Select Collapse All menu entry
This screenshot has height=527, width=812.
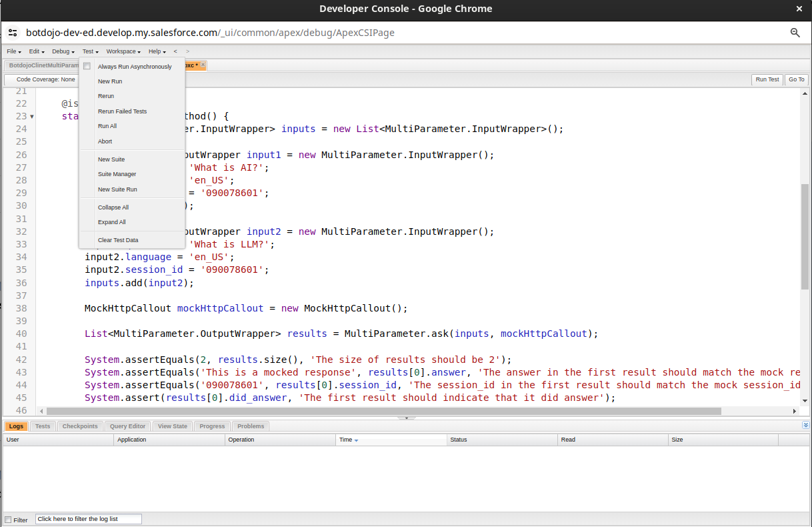pos(131,207)
